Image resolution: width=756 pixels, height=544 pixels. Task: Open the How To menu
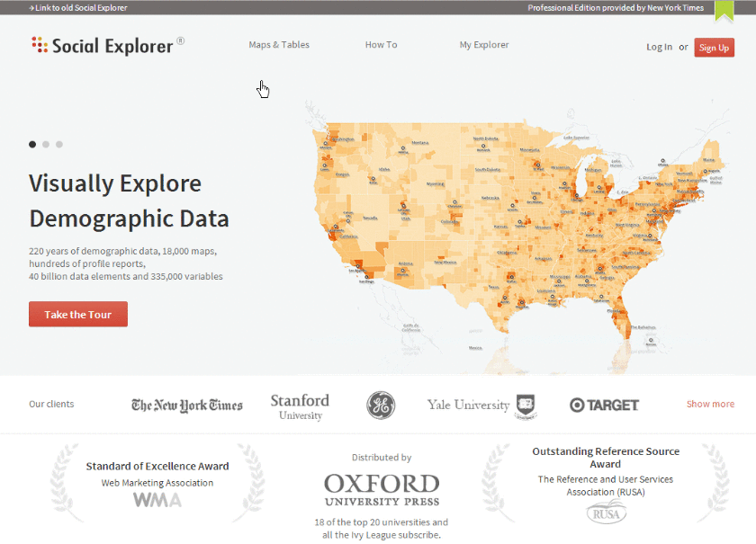(x=381, y=45)
